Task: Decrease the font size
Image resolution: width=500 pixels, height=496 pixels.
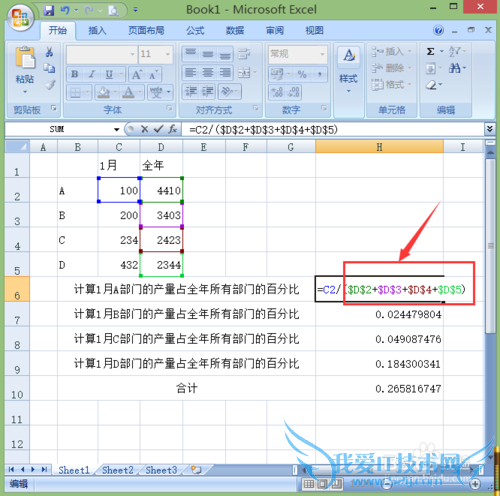Action: [153, 74]
